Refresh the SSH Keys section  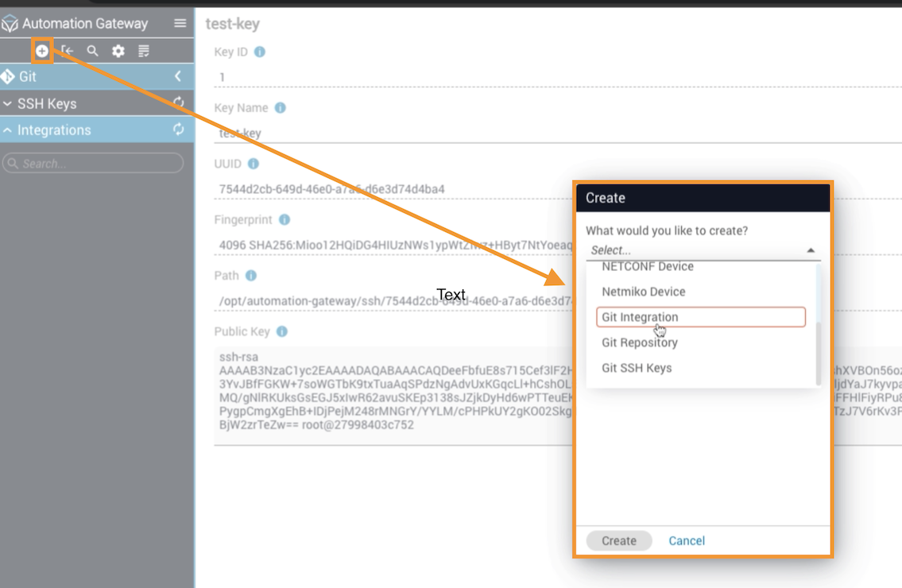pos(179,103)
